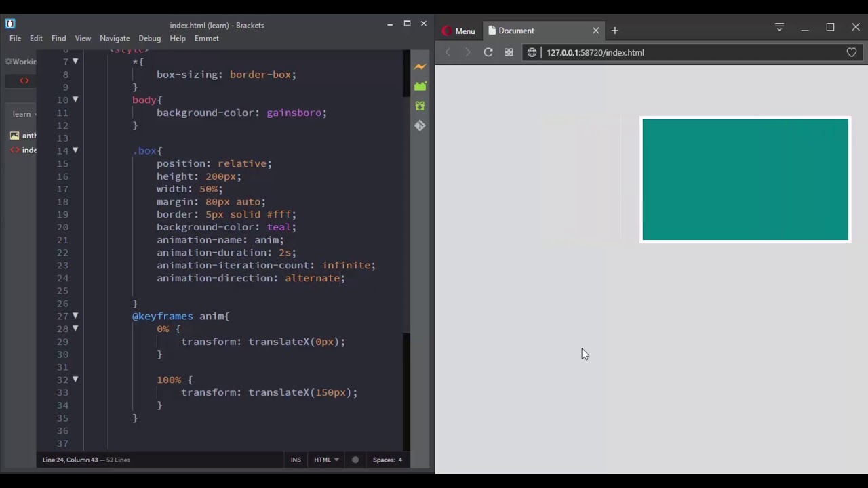
Task: Click the alternate value on line 24
Action: pyautogui.click(x=312, y=278)
